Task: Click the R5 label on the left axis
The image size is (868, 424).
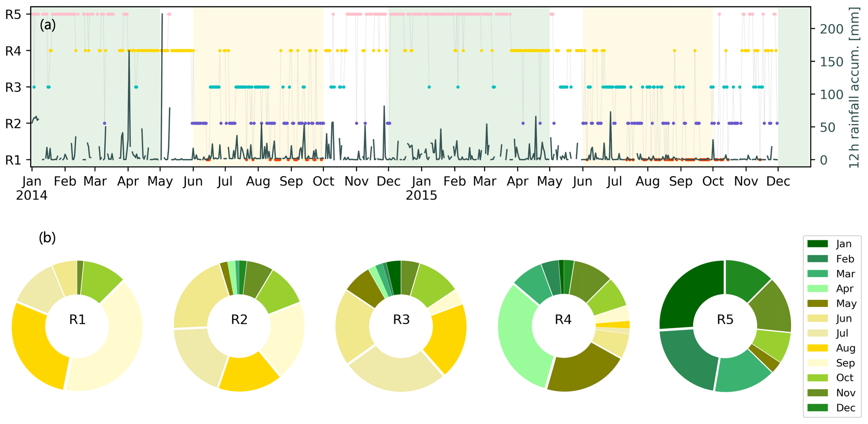Action: pos(13,15)
